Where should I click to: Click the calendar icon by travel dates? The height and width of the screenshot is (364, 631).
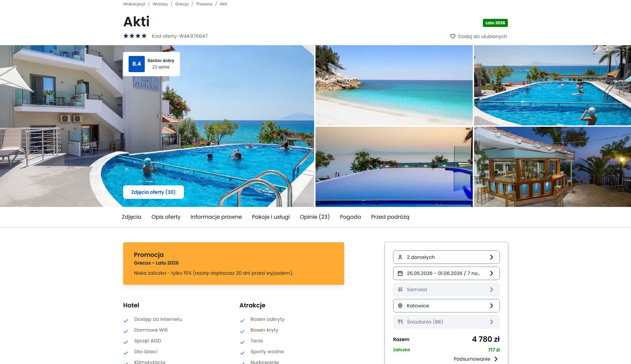click(x=400, y=273)
